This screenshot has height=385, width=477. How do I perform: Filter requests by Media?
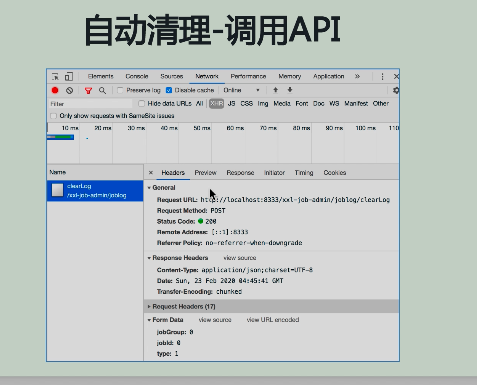282,104
